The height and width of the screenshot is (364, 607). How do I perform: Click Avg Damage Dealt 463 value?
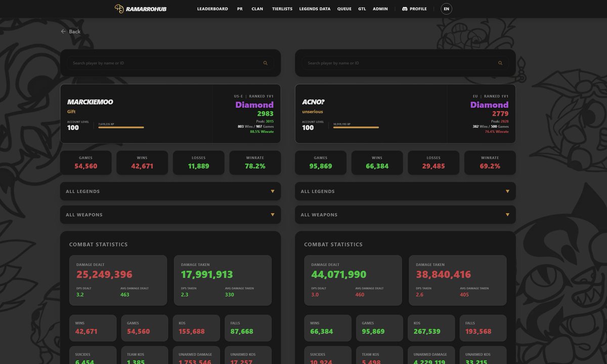tap(125, 295)
